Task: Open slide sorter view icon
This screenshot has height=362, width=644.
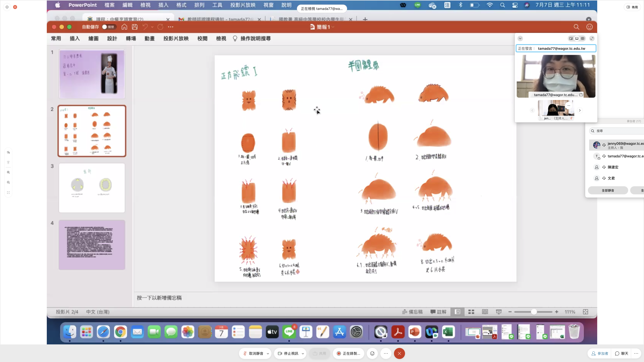Action: pyautogui.click(x=471, y=312)
